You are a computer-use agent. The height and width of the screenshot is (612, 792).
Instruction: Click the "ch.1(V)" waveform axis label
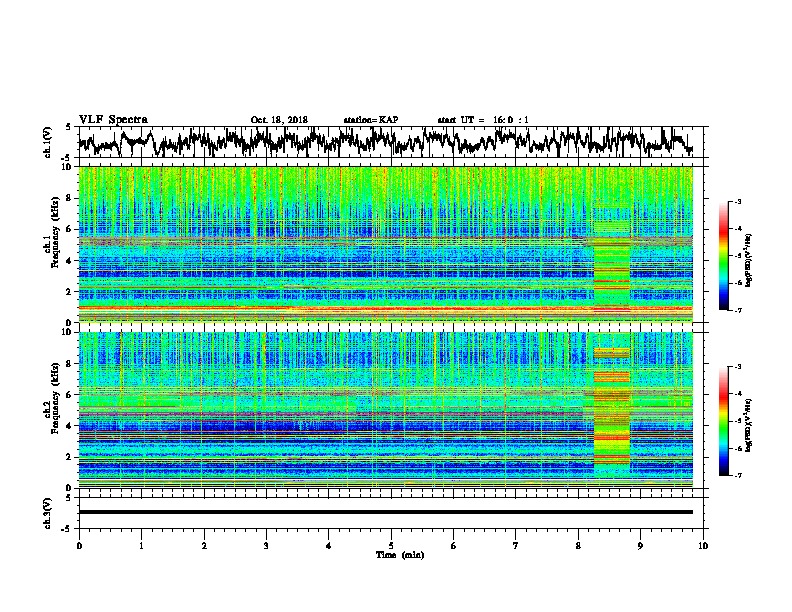(48, 142)
